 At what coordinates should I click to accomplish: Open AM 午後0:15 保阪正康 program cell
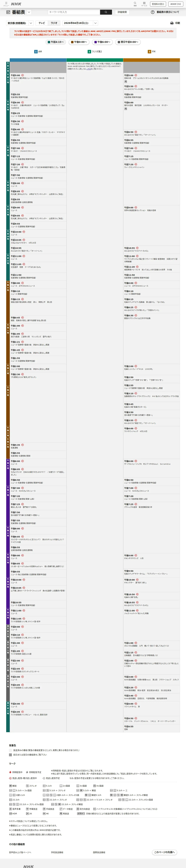point(38,306)
